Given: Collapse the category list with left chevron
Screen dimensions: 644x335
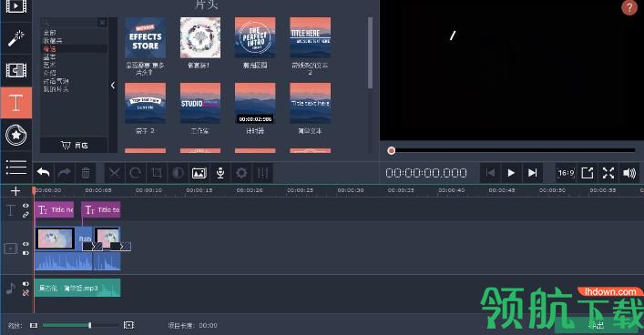Looking at the screenshot, I should tap(113, 86).
